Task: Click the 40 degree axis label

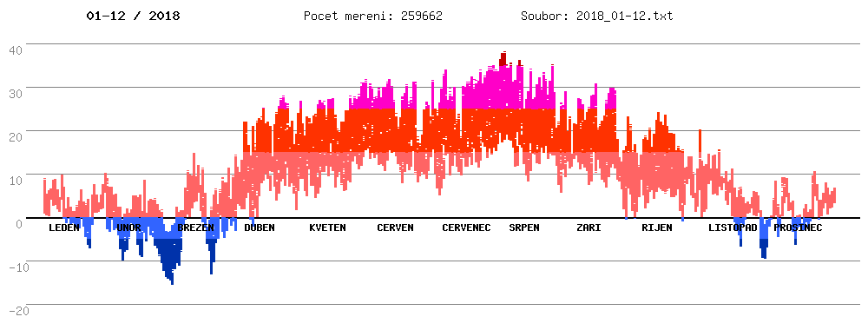Action: coord(15,49)
